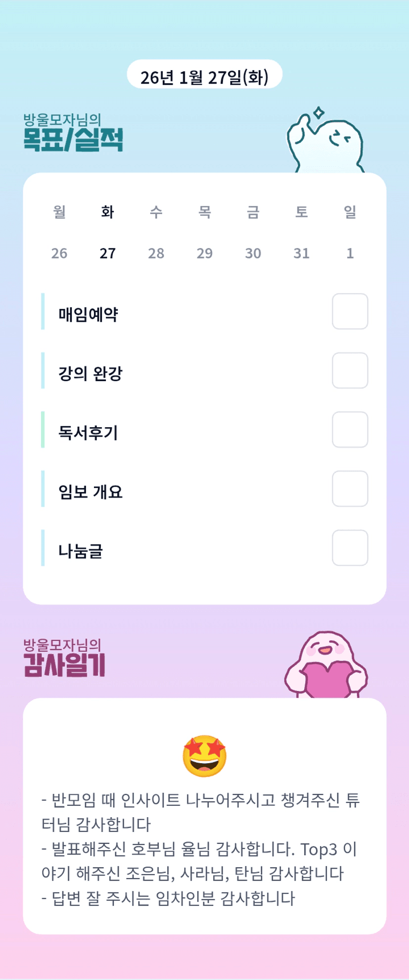Check the 매입예약 checkbox

(x=350, y=311)
